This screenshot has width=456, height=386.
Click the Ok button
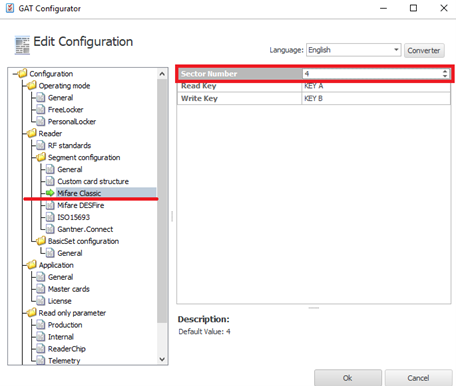(x=348, y=378)
